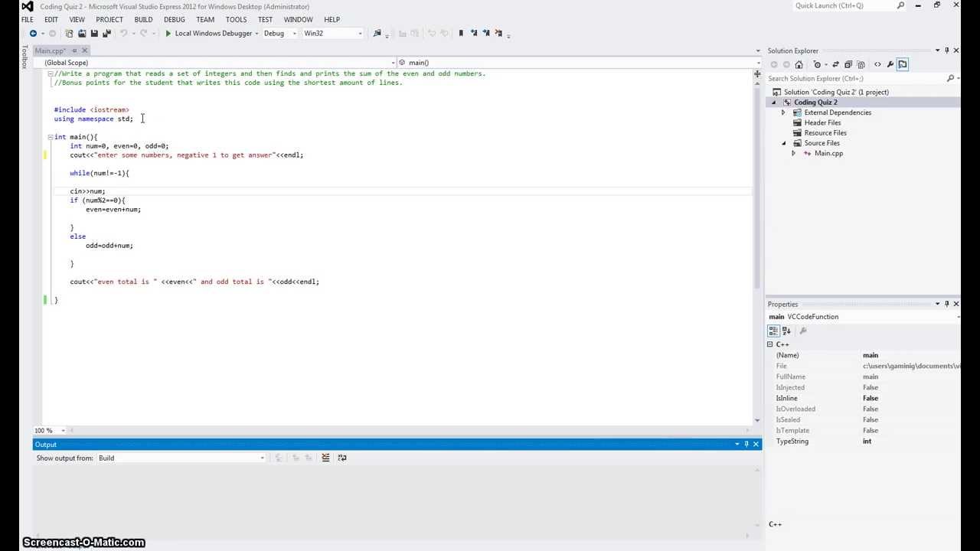Open the HELP menu
980x551 pixels.
[332, 19]
